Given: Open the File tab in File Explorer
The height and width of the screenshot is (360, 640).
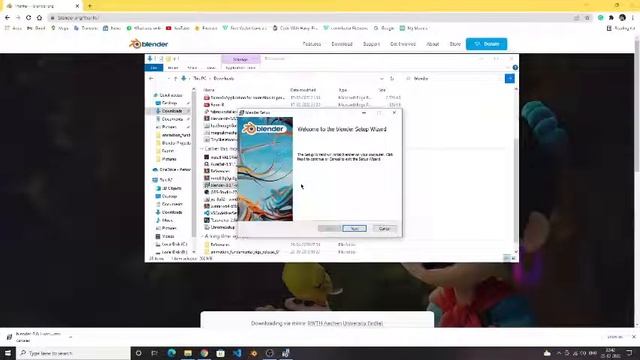Looking at the screenshot, I should point(154,68).
